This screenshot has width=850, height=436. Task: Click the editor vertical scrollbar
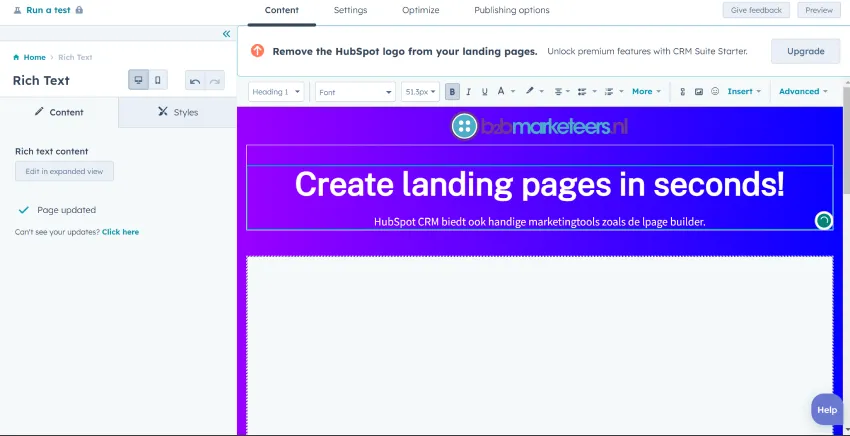[x=846, y=139]
